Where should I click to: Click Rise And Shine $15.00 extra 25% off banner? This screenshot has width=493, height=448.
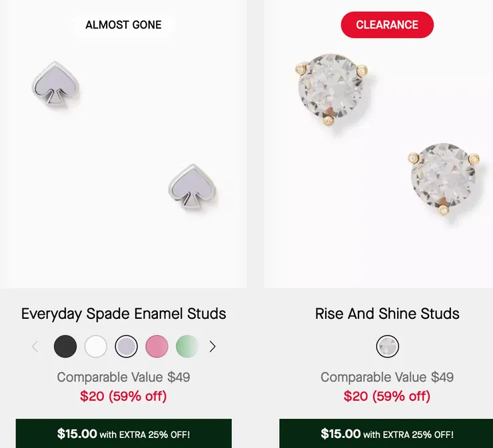pyautogui.click(x=386, y=434)
